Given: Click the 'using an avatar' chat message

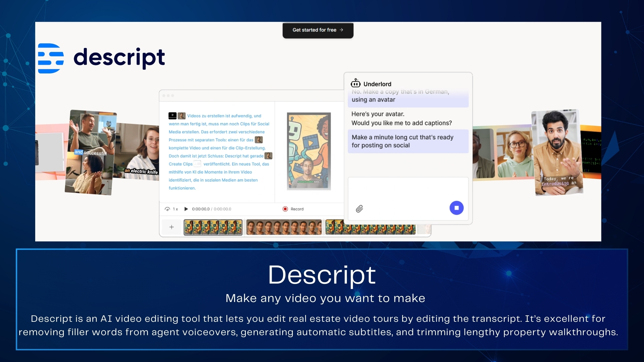Looking at the screenshot, I should click(x=408, y=98).
